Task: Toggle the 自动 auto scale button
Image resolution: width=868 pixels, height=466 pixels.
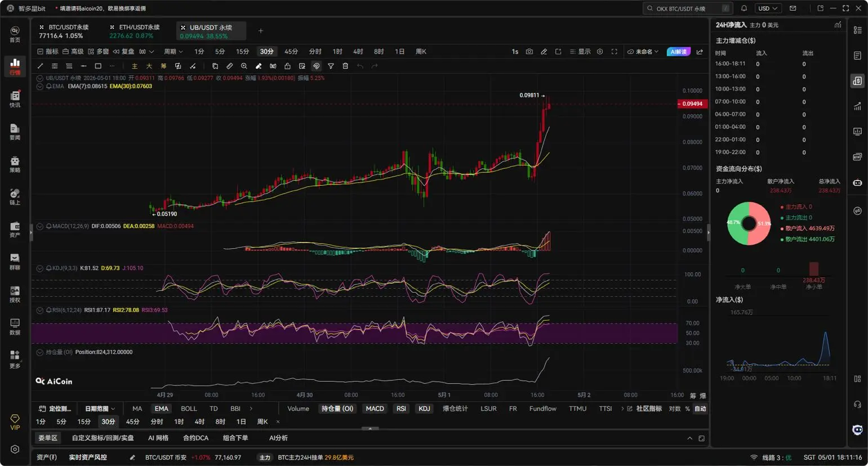Action: 700,409
